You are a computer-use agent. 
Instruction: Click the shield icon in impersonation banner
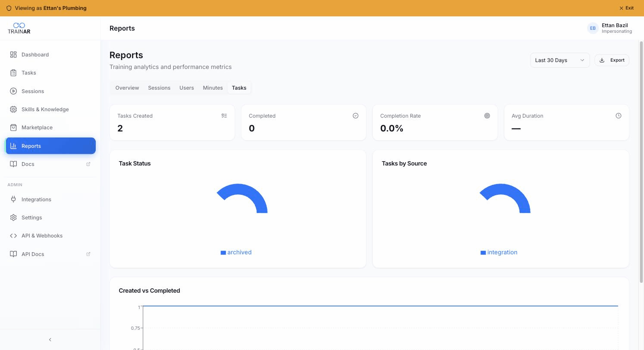coord(9,8)
